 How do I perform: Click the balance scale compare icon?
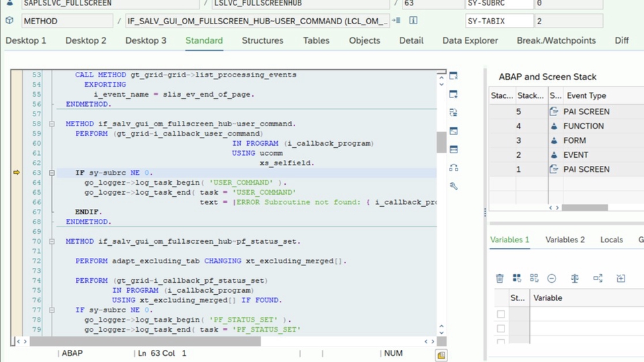[575, 279]
